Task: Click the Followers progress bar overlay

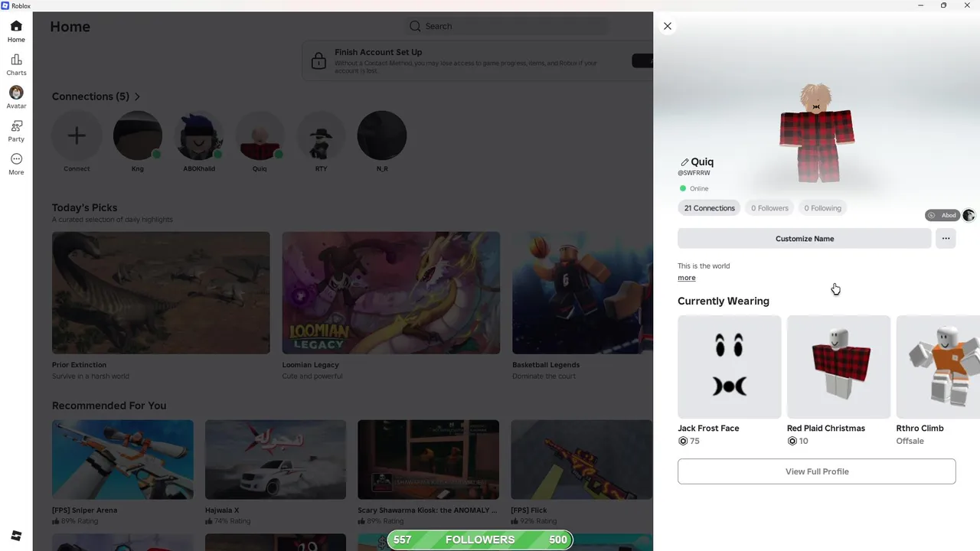Action: coord(480,540)
